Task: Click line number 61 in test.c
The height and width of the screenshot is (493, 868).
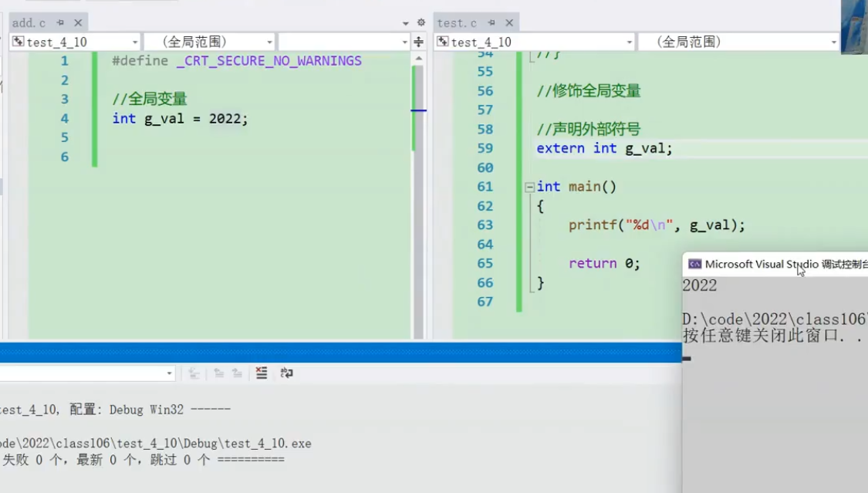Action: [x=485, y=187]
